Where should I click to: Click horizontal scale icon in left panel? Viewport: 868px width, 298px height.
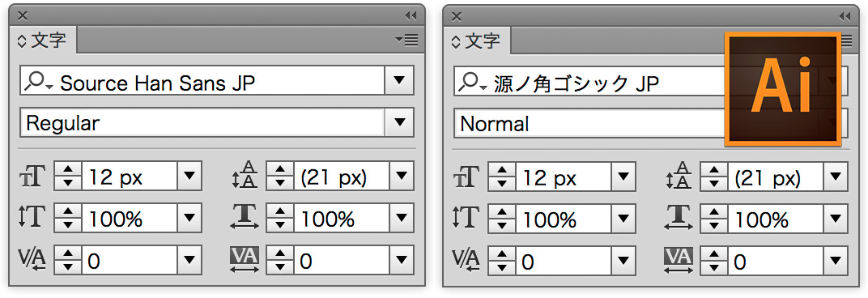pyautogui.click(x=245, y=217)
